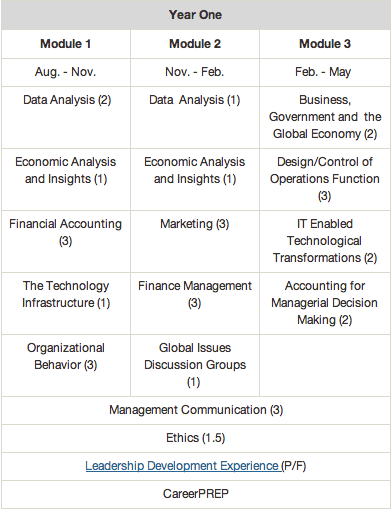The image size is (392, 509).
Task: Click IT Enabled Technological Transformations cell
Action: click(x=325, y=241)
